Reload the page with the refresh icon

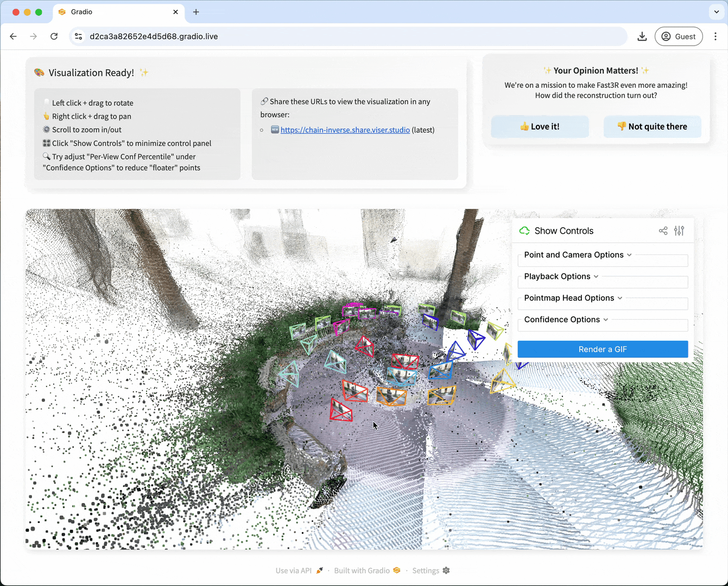click(x=54, y=36)
